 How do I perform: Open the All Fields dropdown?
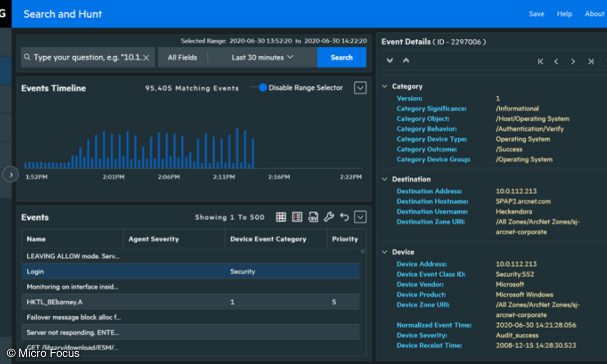183,58
